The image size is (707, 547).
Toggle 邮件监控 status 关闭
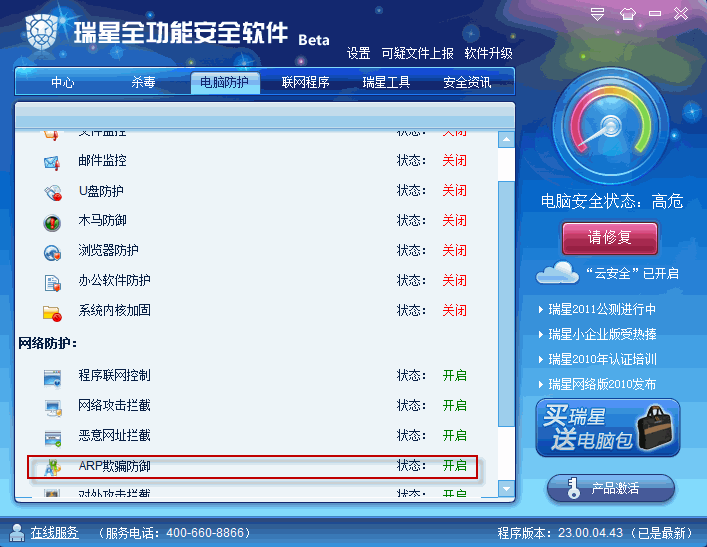(454, 161)
